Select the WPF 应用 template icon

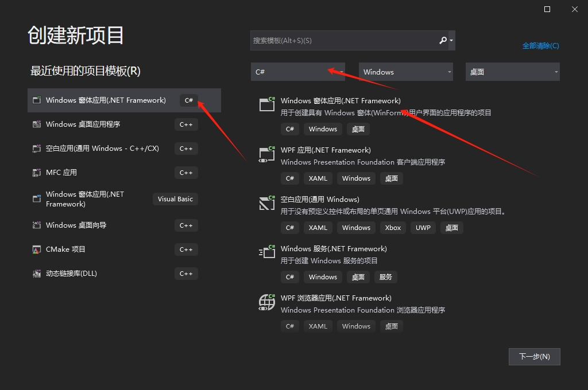(x=267, y=154)
